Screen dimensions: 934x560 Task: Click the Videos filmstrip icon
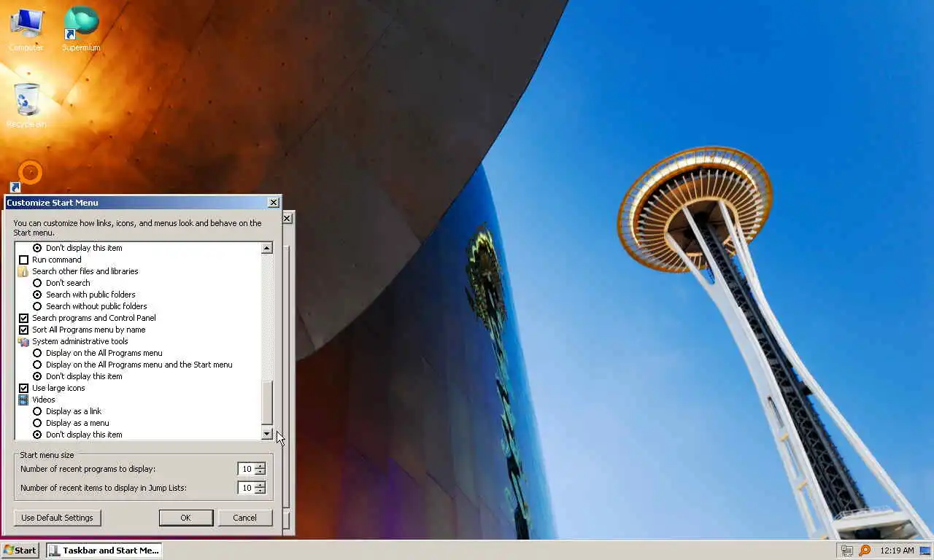[x=23, y=400]
